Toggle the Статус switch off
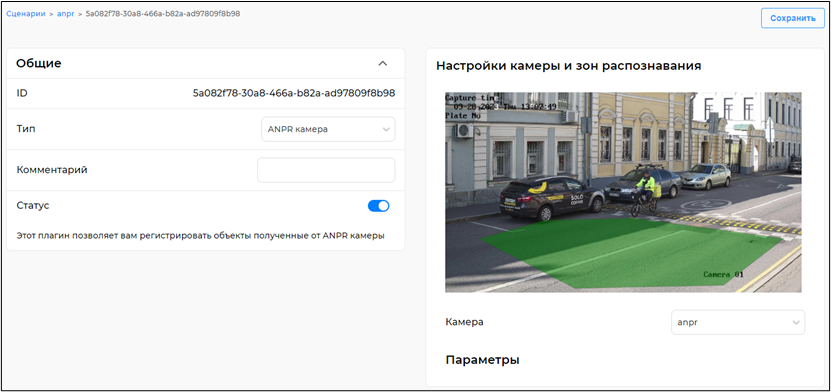The image size is (831, 392). point(378,206)
